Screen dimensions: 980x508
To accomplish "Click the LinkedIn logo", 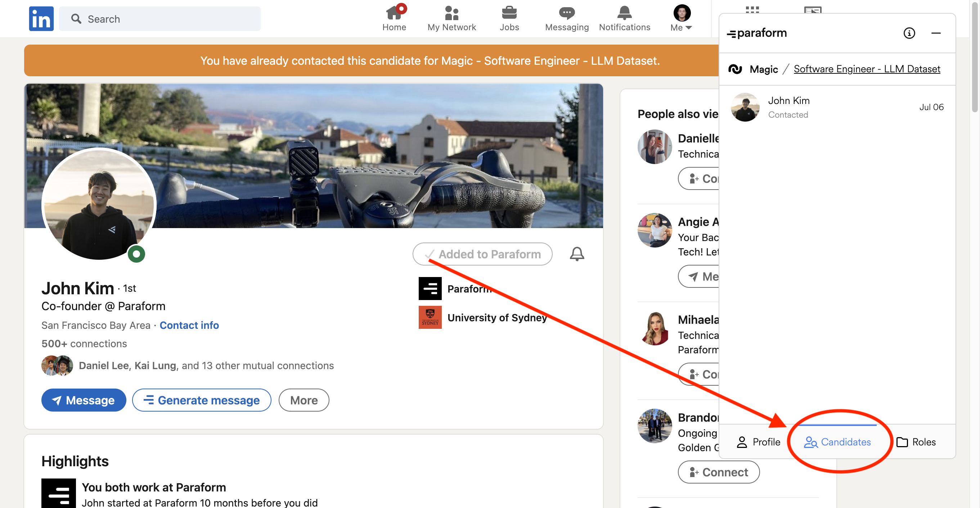I will pos(41,18).
